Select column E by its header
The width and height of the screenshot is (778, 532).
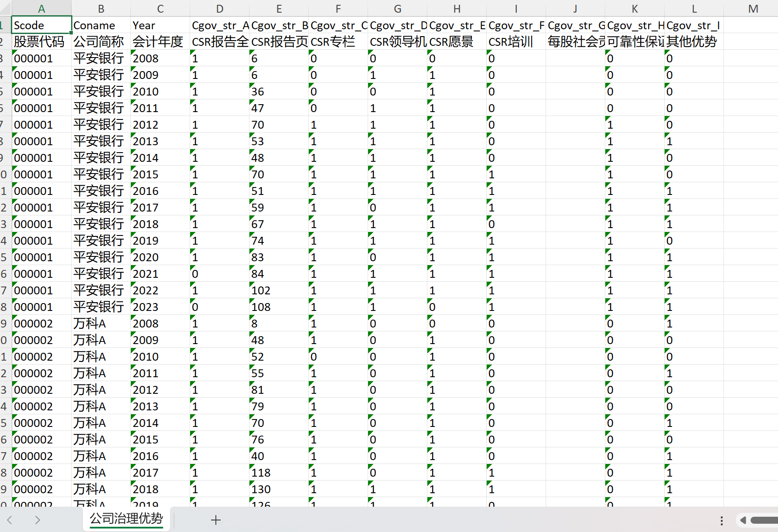point(279,8)
